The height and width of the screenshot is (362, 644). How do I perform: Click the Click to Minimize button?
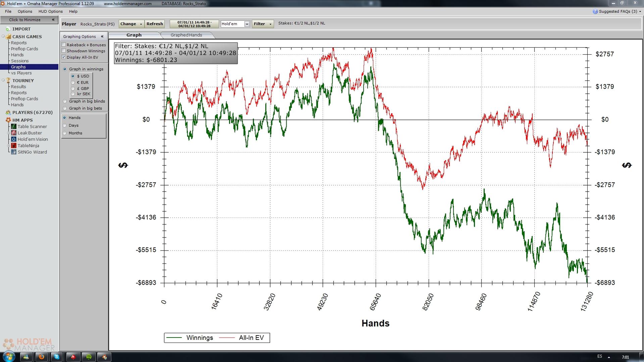point(29,20)
